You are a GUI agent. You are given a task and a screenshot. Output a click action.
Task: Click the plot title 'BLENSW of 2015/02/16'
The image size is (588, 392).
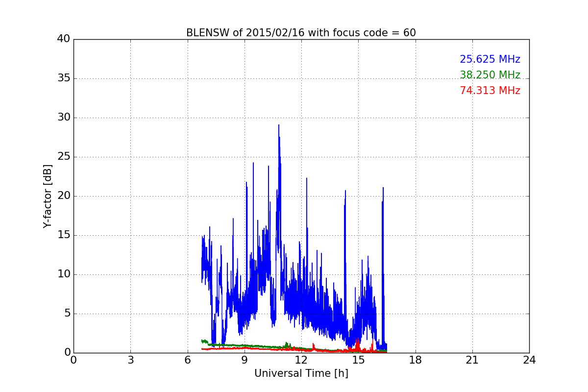301,33
